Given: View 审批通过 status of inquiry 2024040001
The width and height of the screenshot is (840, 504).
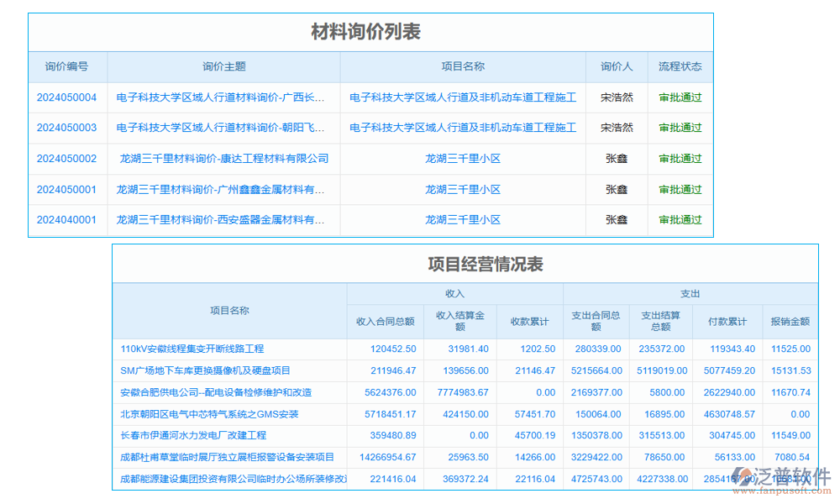Looking at the screenshot, I should pyautogui.click(x=680, y=220).
